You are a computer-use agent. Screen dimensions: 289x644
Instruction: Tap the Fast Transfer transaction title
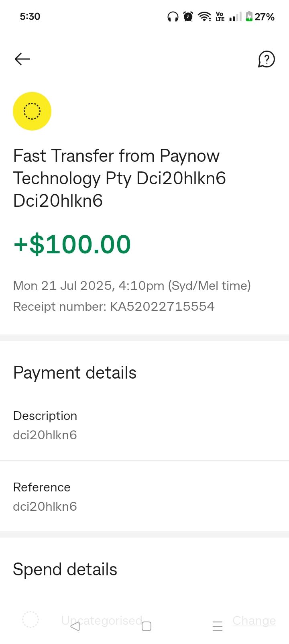coord(120,178)
